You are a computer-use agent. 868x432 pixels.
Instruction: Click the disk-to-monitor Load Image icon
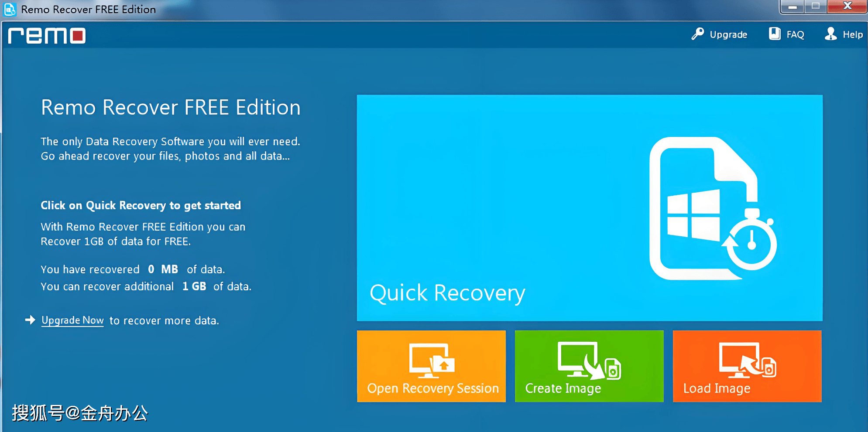coord(747,360)
